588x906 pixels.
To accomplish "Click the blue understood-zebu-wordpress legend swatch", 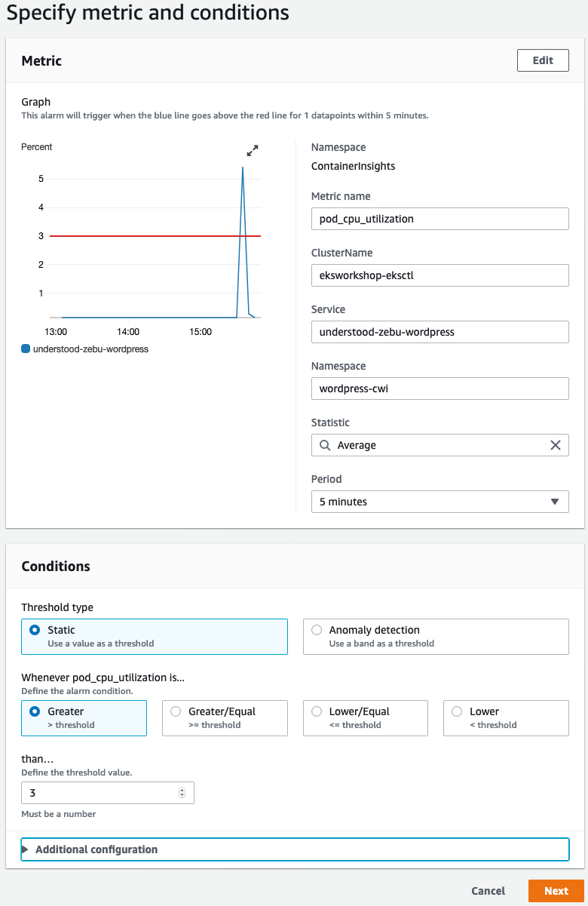I will (26, 349).
